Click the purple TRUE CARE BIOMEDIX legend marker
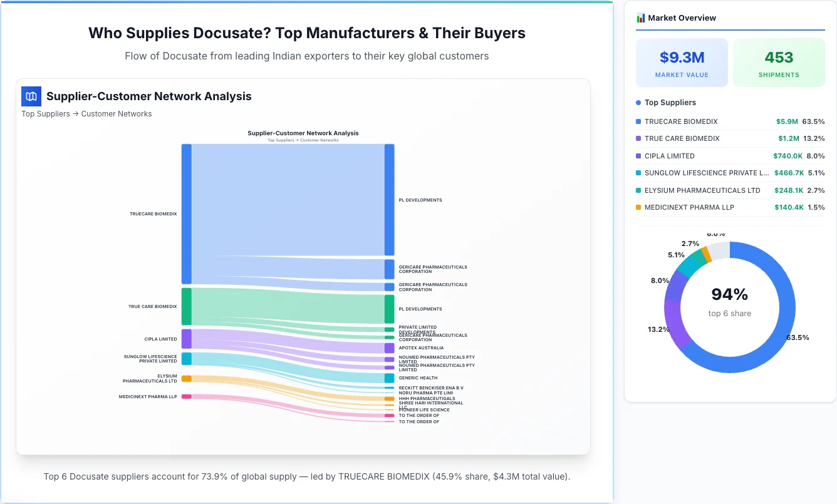This screenshot has height=504, width=837. tap(638, 138)
